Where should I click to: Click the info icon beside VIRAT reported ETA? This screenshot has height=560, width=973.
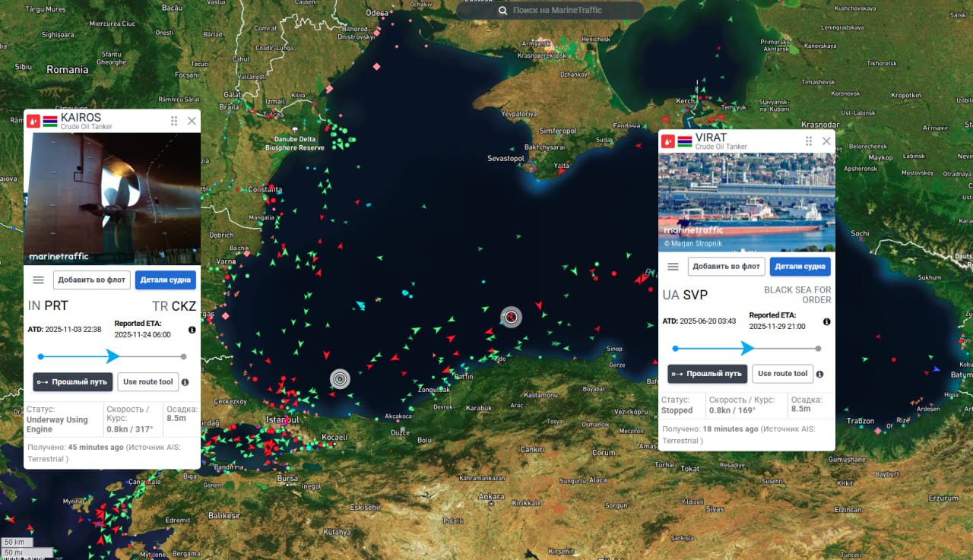[826, 321]
